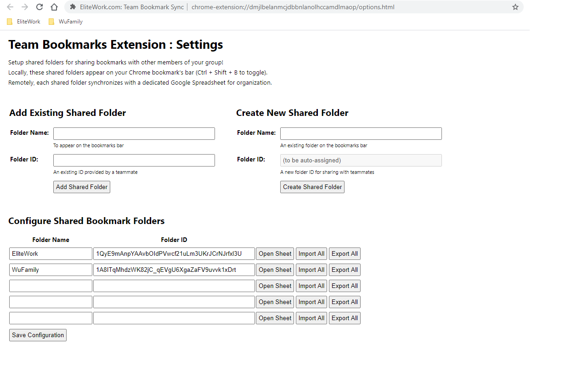Image resolution: width=588 pixels, height=368 pixels.
Task: Focus Folder Name field under Add Existing Shared Folder
Action: point(134,133)
